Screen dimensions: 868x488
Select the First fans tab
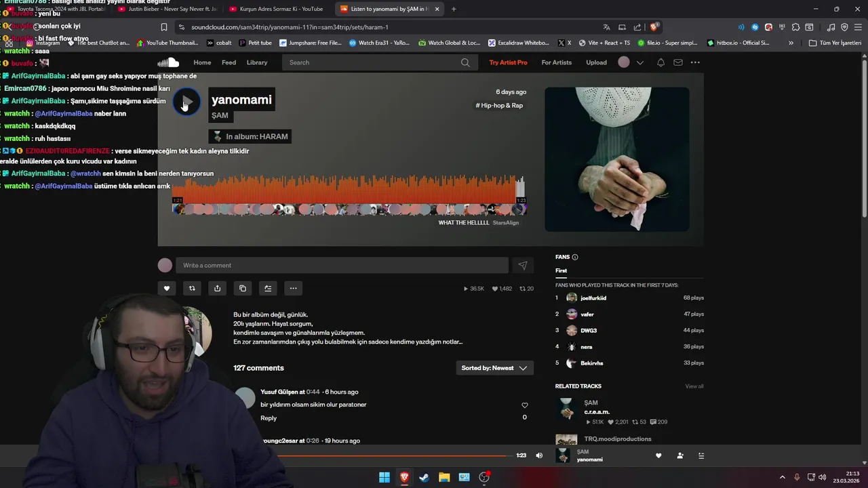561,270
